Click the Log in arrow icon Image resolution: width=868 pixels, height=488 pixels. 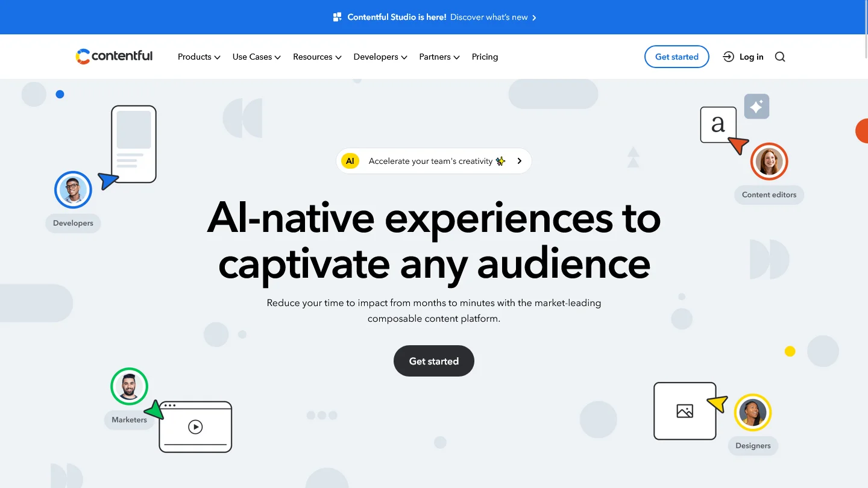pos(728,57)
